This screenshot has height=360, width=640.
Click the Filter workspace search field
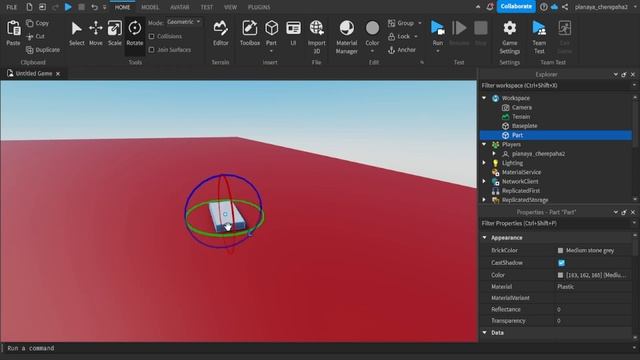pos(555,85)
